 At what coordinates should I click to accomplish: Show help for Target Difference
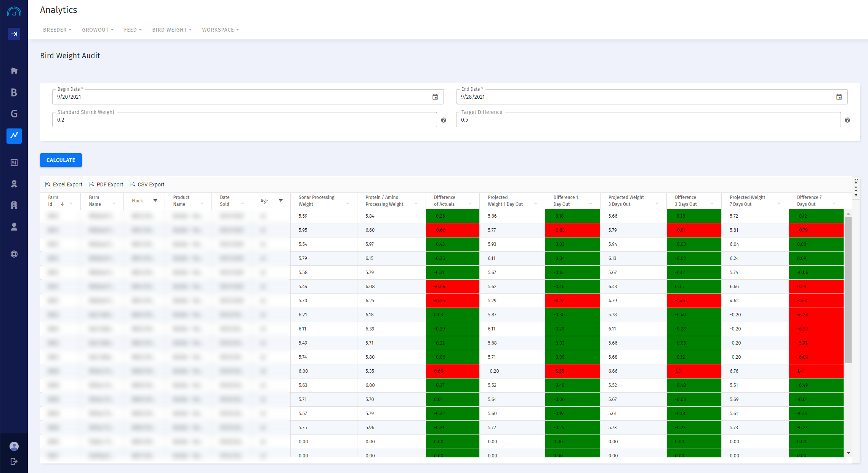pyautogui.click(x=847, y=120)
